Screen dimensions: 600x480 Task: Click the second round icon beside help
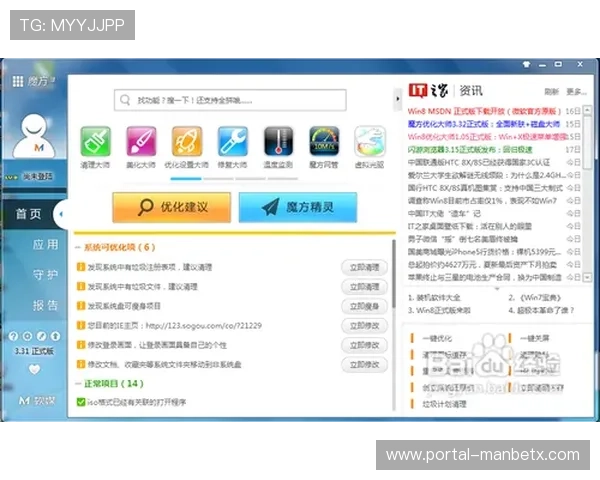(27, 336)
